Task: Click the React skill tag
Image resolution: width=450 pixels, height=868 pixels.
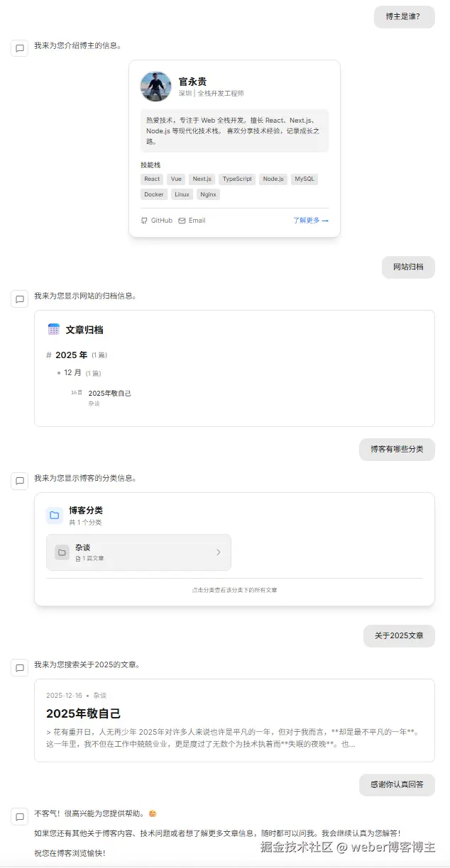Action: click(x=151, y=179)
